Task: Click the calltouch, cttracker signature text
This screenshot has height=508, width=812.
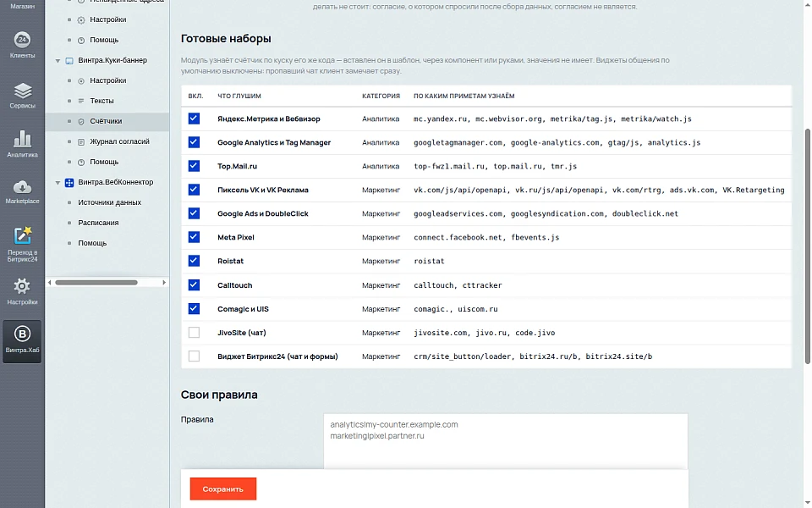Action: [458, 285]
